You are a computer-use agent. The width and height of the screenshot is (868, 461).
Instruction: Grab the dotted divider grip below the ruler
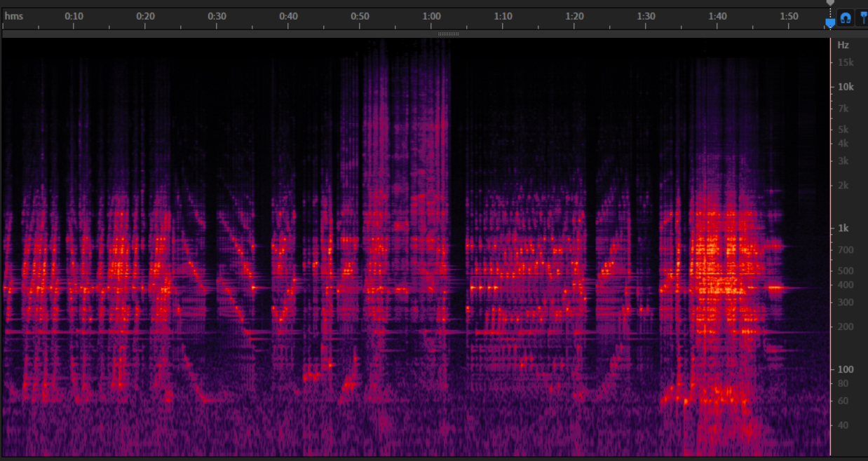click(x=449, y=34)
